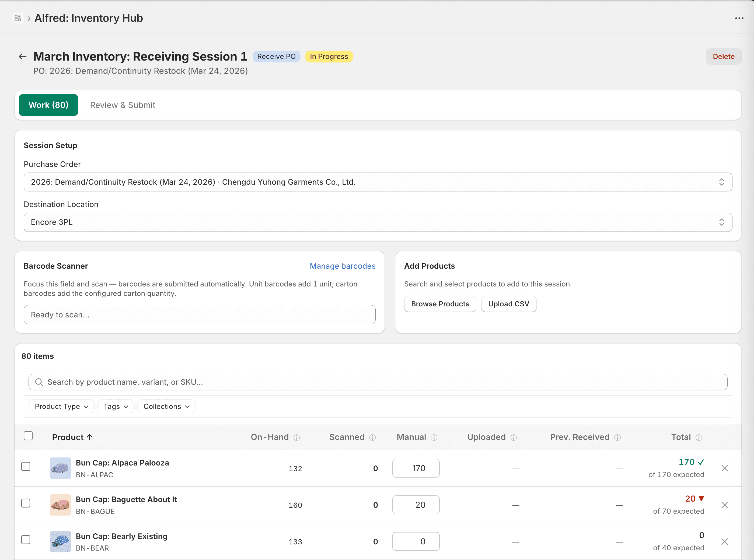Click the back arrow next to session title
Viewport: 754px width, 560px height.
[x=22, y=57]
